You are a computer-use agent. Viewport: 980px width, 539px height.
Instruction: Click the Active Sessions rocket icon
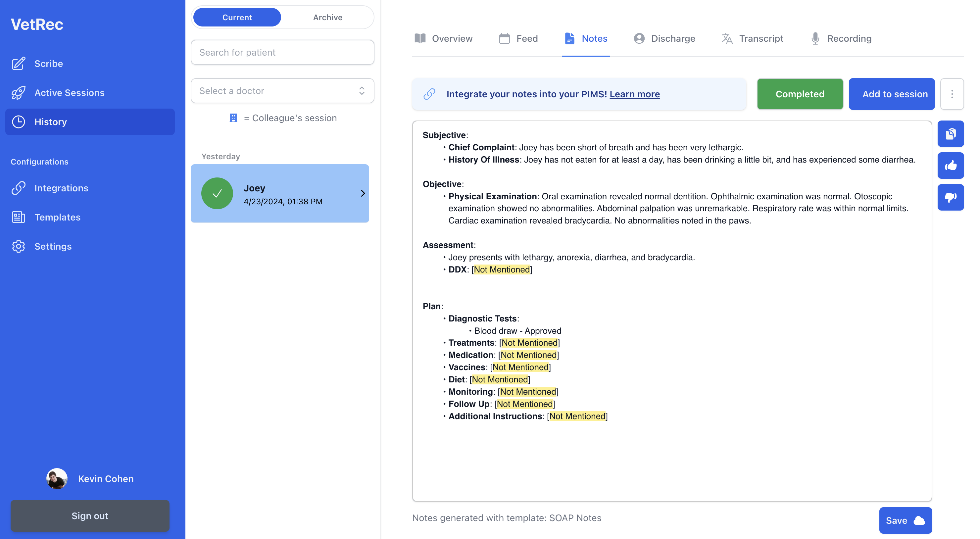pos(18,93)
